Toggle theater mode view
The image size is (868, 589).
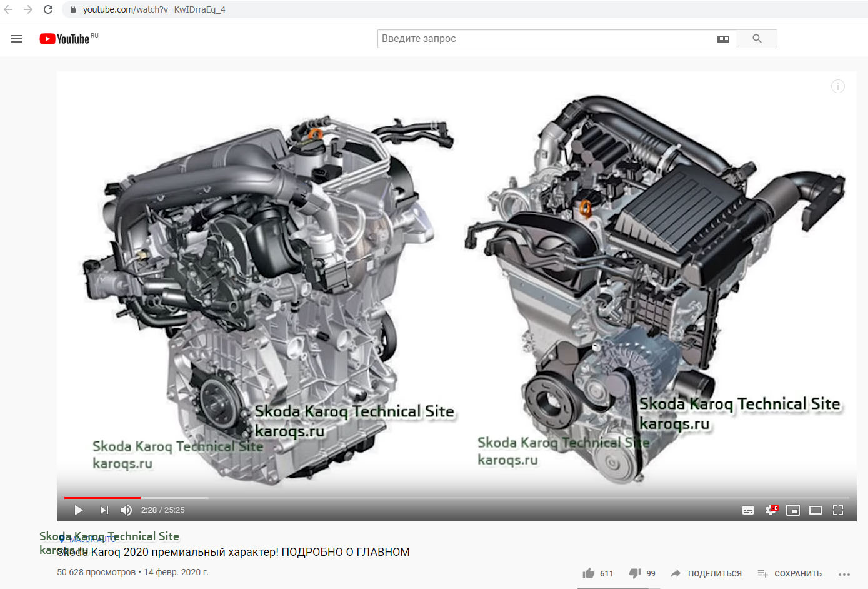pos(816,510)
